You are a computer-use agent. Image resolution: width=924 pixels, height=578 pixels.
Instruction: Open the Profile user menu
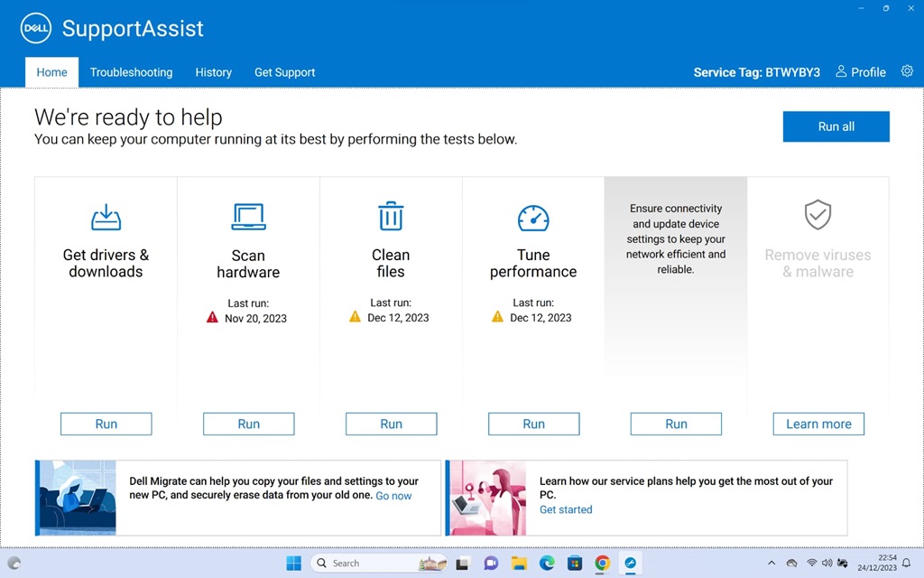click(x=860, y=72)
